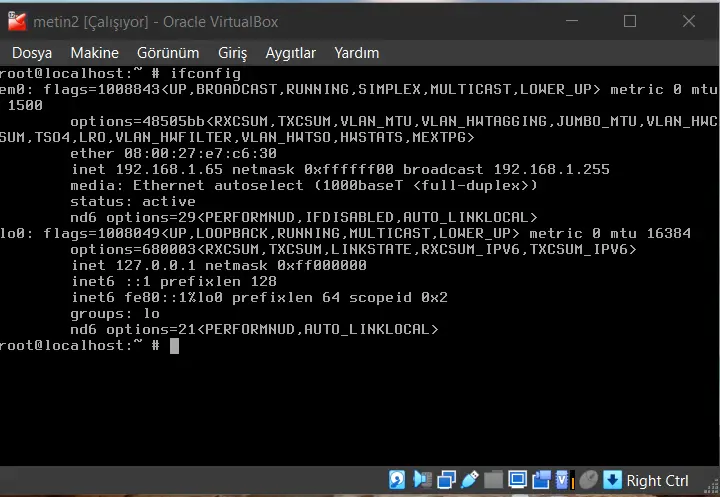Toggle the mouse integration status icon
720x497 pixels.
click(588, 480)
